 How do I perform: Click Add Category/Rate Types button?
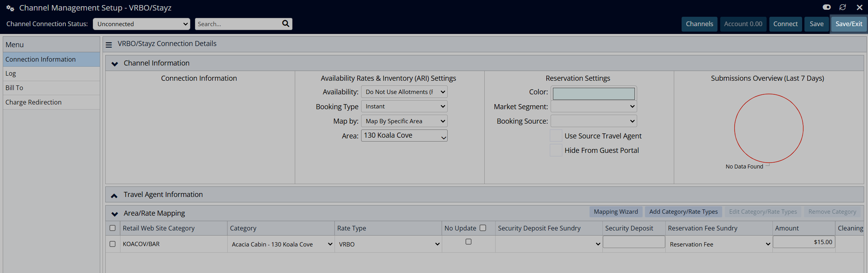pos(684,212)
